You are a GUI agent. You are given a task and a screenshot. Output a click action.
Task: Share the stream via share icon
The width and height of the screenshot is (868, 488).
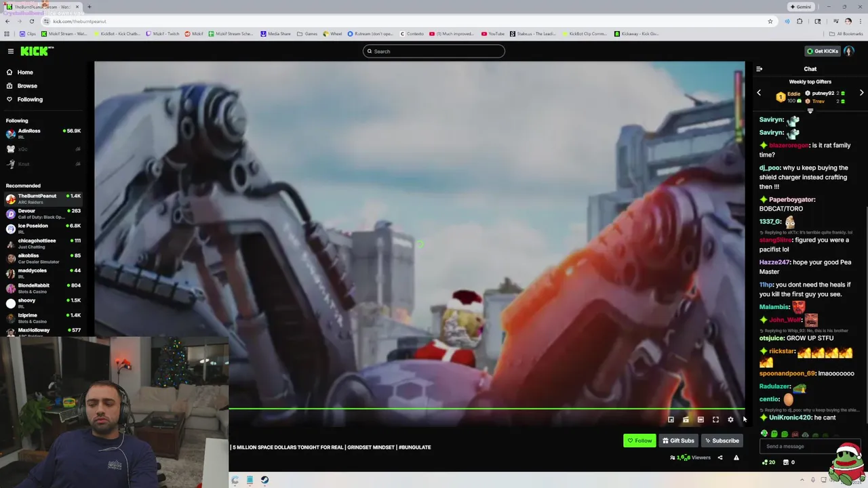coord(720,457)
